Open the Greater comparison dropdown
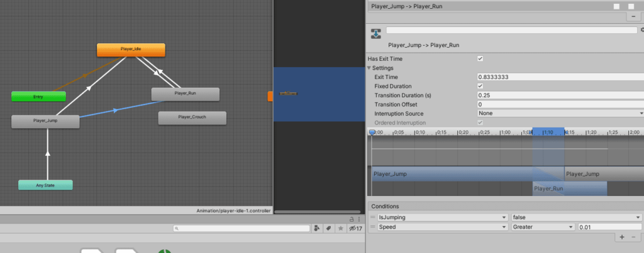644x253 pixels. (543, 226)
